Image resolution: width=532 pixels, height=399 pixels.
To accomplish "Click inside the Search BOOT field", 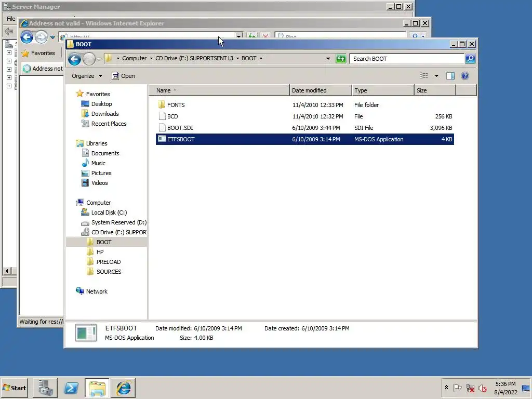I will (x=406, y=59).
